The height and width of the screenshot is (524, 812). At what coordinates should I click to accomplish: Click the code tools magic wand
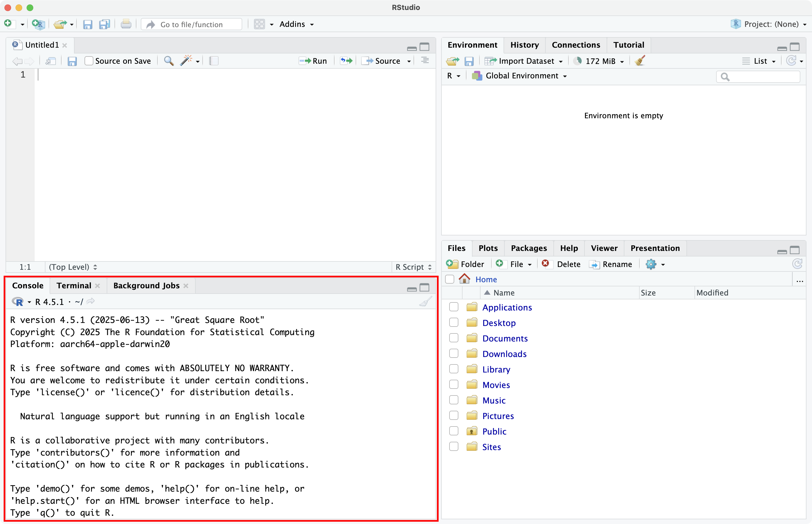point(186,60)
